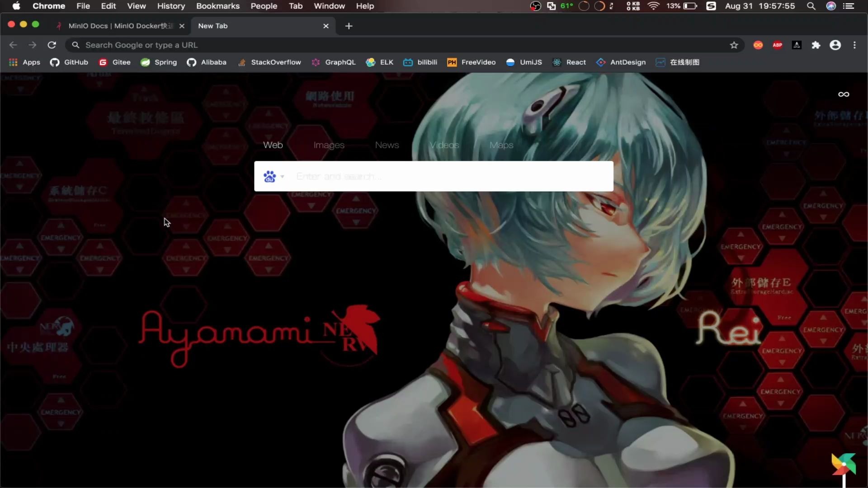Open the People menu bar item

[264, 6]
